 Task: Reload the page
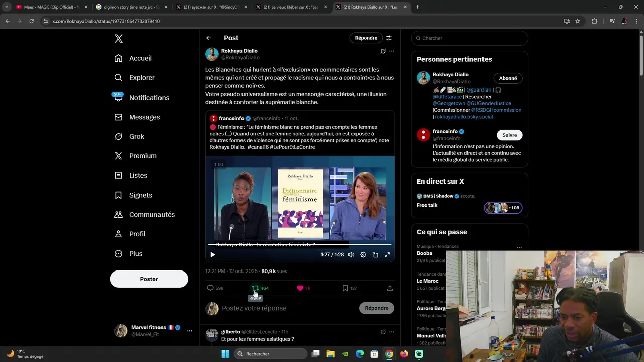click(x=31, y=21)
